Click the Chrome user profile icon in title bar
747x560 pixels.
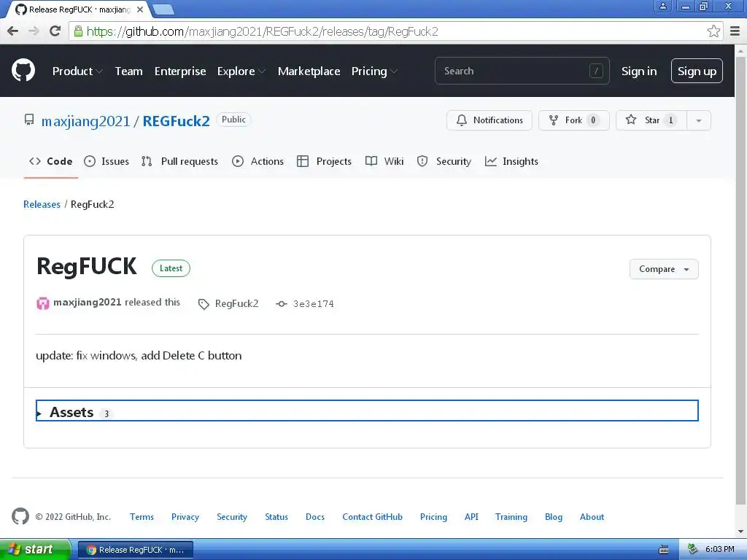pos(662,7)
